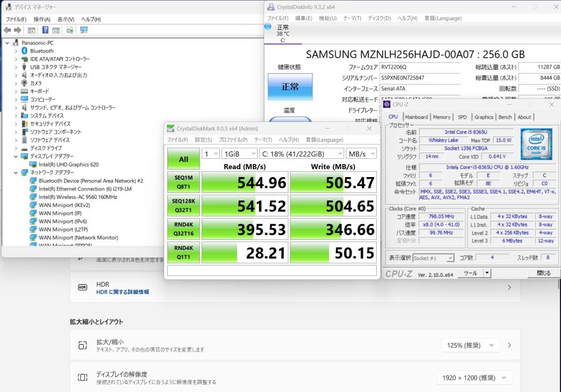Open 表示(V) menu in Device Manager
Image resolution: width=561 pixels, height=392 pixels.
[66, 19]
